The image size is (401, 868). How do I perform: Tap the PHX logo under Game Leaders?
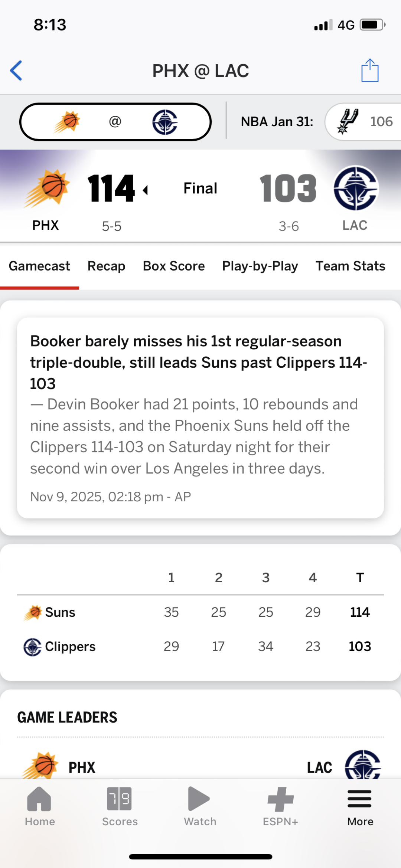(42, 765)
